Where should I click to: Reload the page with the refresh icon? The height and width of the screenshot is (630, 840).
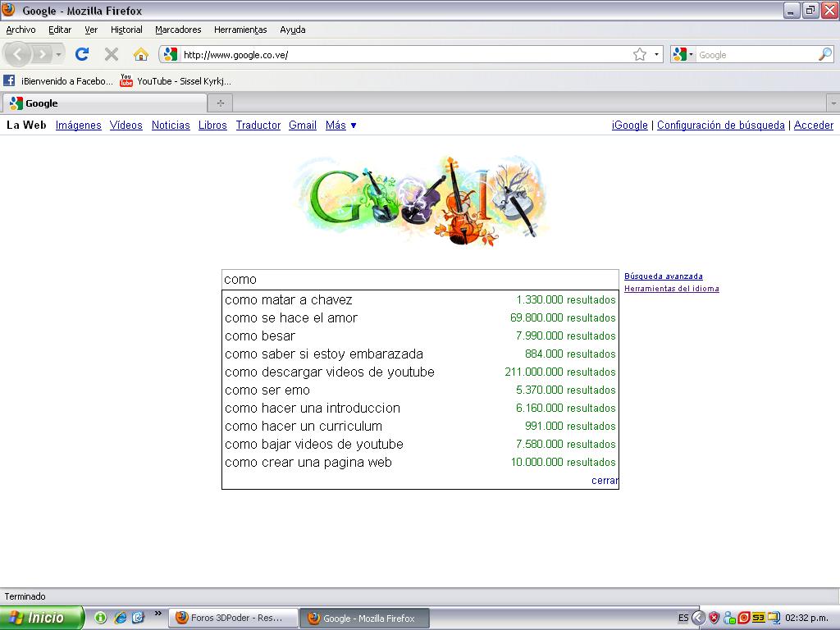click(x=82, y=54)
